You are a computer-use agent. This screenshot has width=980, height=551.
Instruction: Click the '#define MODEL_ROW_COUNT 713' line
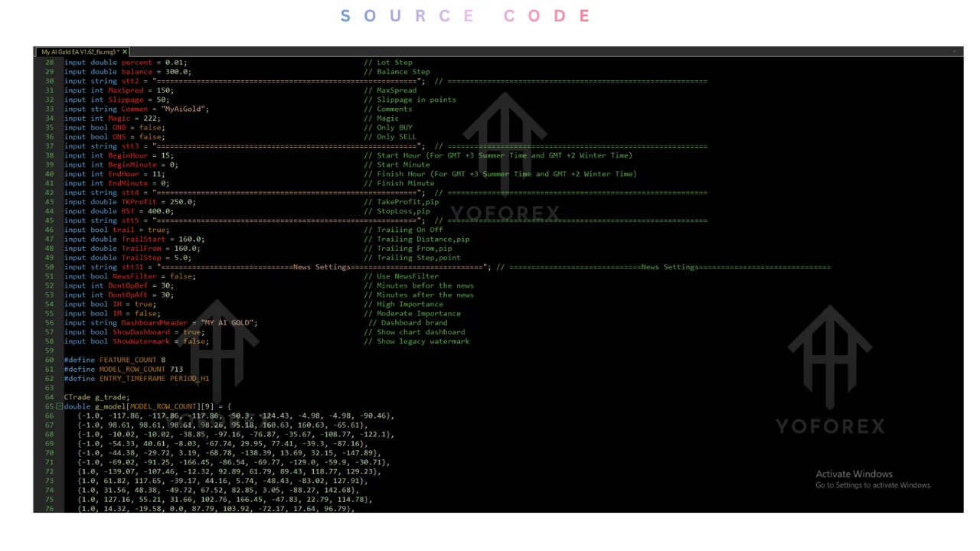click(123, 369)
